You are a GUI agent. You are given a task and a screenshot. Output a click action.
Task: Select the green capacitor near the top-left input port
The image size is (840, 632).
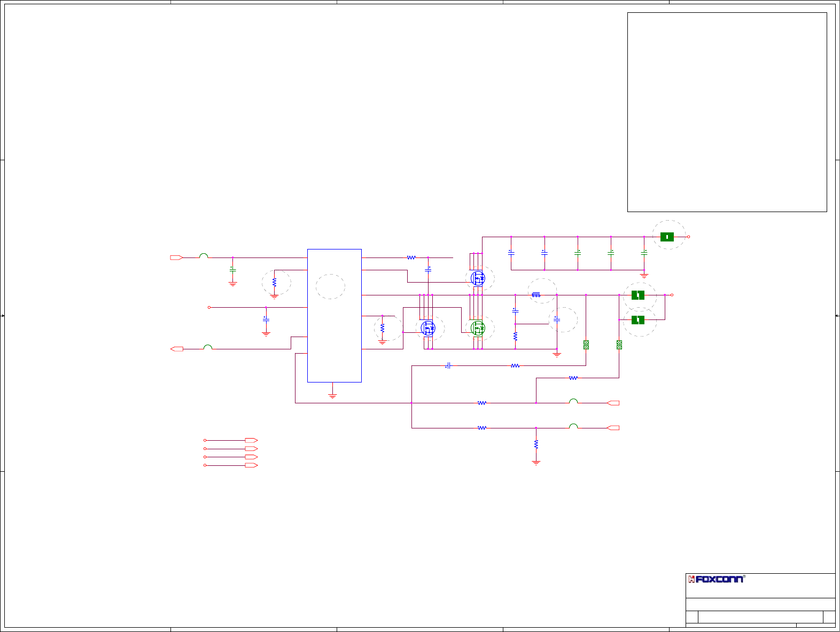232,269
